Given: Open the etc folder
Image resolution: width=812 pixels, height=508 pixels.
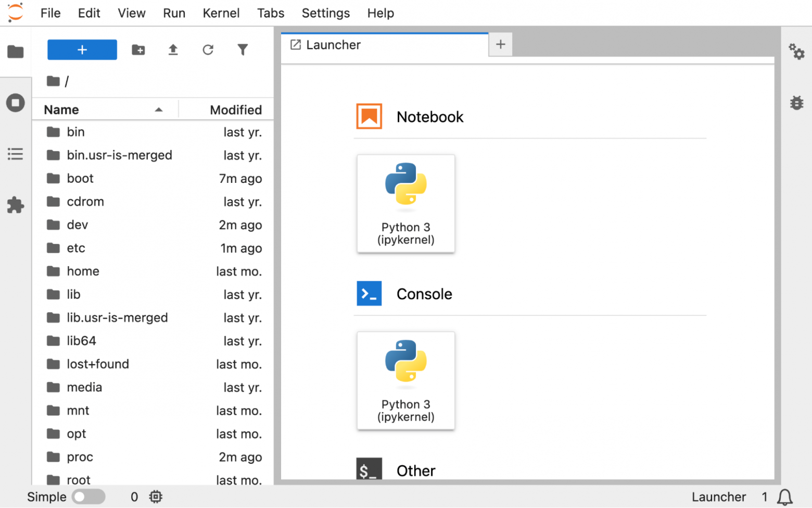Looking at the screenshot, I should tap(76, 248).
